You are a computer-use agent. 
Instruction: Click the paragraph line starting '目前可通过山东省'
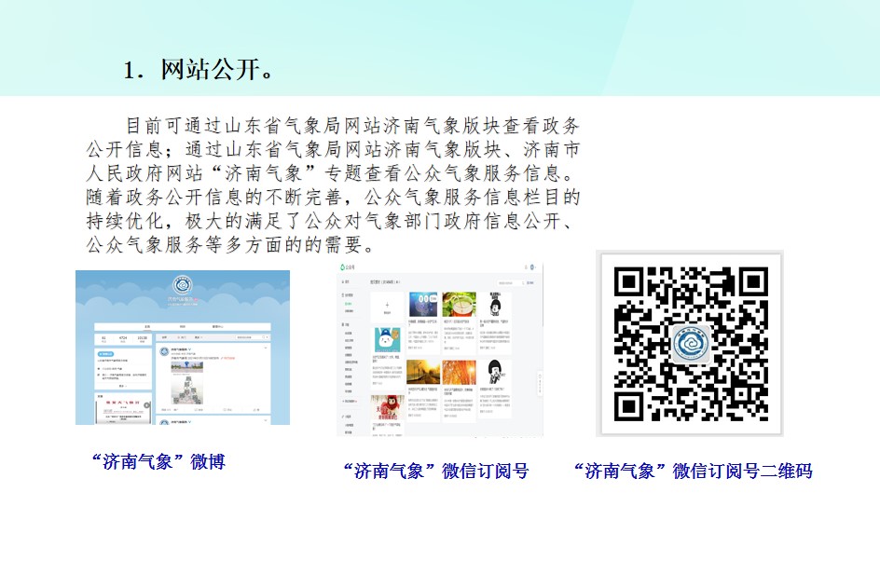pos(352,125)
